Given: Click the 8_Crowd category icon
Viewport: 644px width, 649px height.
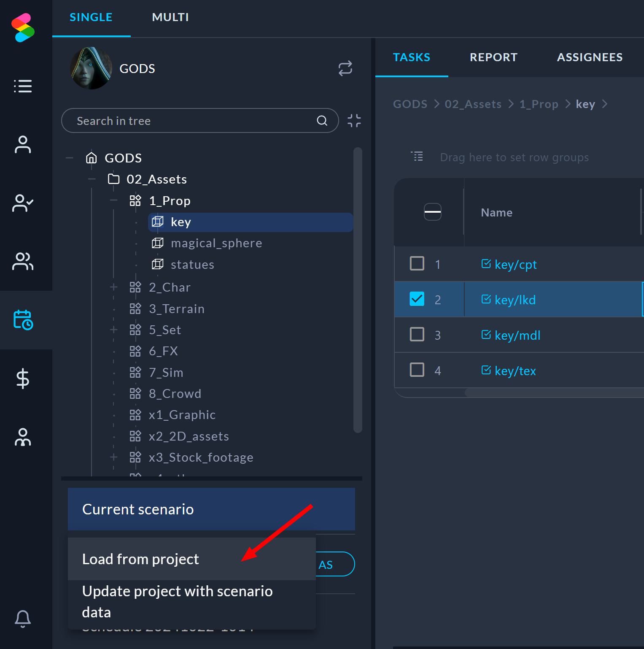Looking at the screenshot, I should [135, 393].
